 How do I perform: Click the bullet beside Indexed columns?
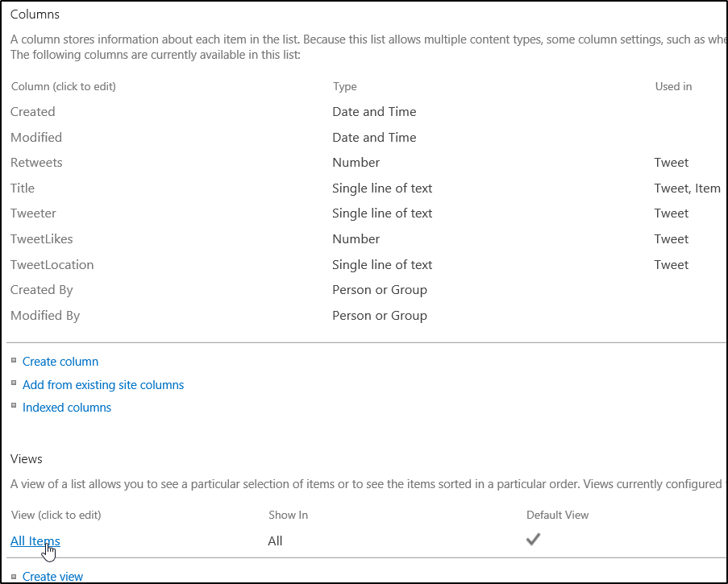14,406
